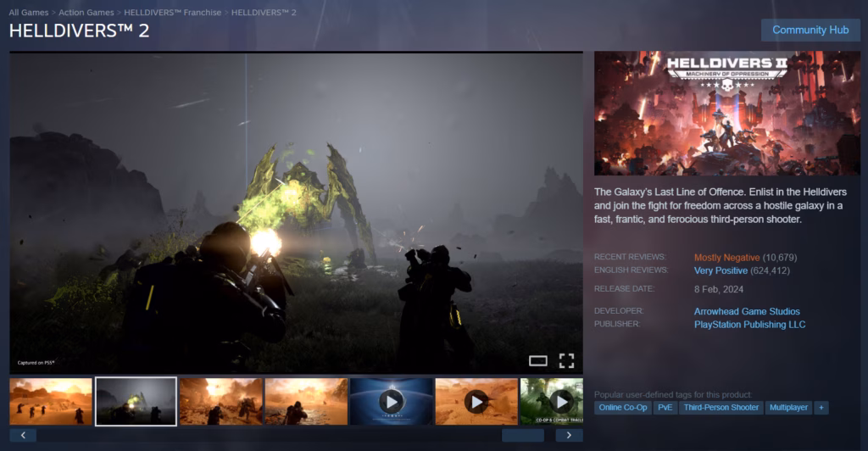Viewport: 868px width, 451px height.
Task: Open Action Games breadcrumb link
Action: pos(86,12)
